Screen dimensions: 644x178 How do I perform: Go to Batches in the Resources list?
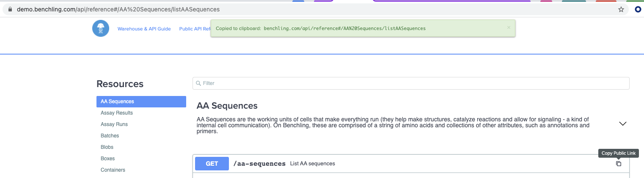pyautogui.click(x=110, y=136)
